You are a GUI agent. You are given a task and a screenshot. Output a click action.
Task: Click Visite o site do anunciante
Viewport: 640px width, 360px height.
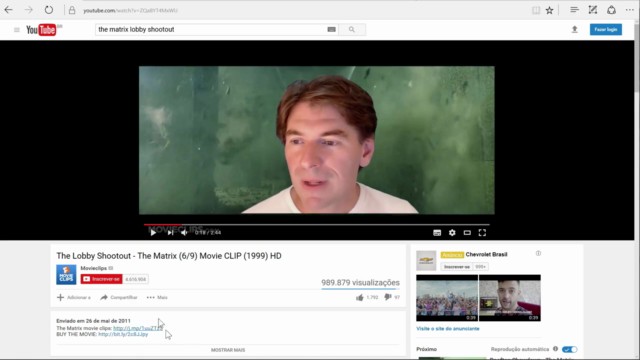(x=448, y=329)
